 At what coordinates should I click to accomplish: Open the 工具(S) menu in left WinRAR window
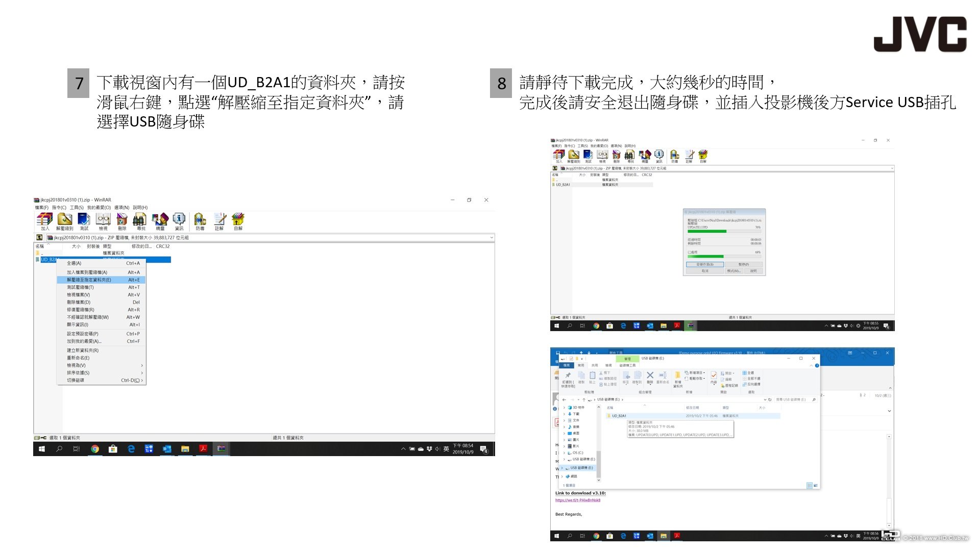pyautogui.click(x=77, y=208)
